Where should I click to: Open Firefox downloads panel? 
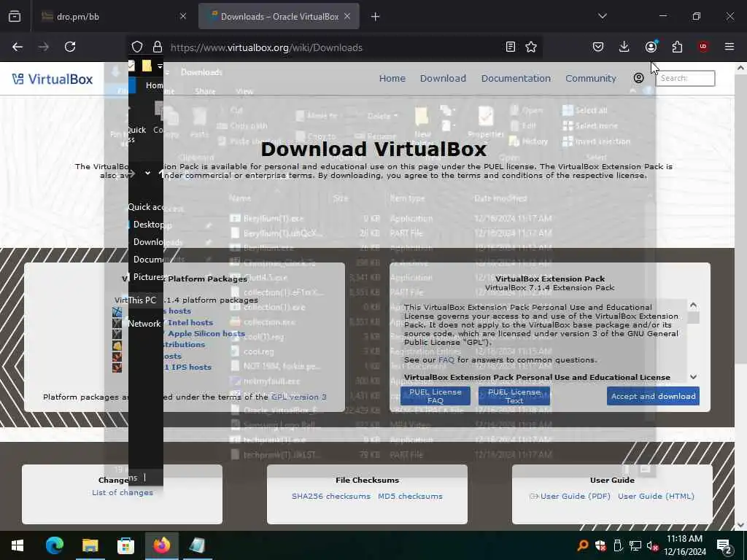coord(624,47)
